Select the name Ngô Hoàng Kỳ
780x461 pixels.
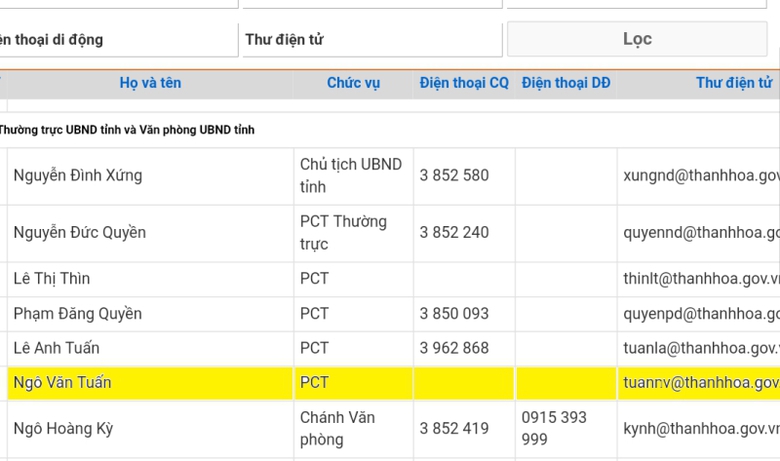tap(63, 429)
